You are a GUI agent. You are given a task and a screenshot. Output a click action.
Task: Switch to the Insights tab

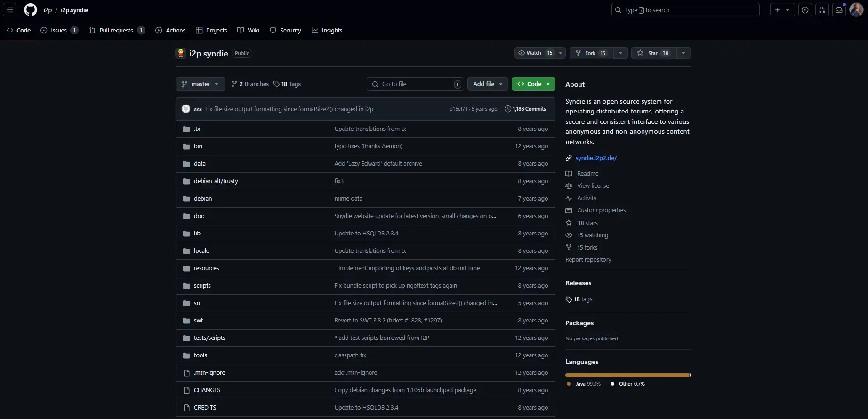coord(327,30)
